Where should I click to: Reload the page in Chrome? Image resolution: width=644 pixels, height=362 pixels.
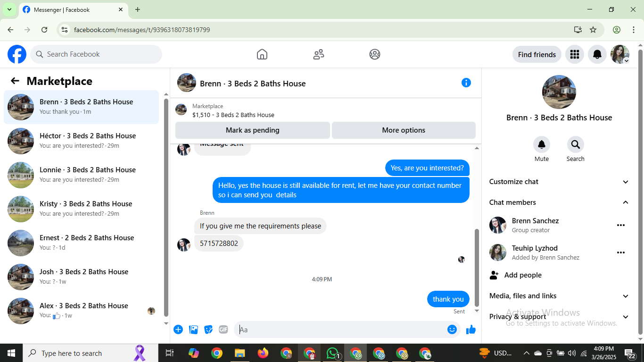(x=44, y=30)
